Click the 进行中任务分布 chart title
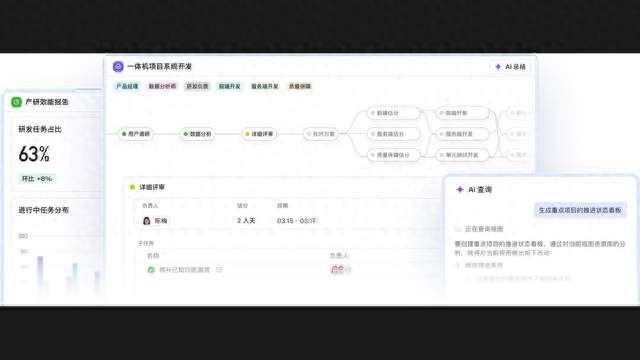 [x=43, y=210]
